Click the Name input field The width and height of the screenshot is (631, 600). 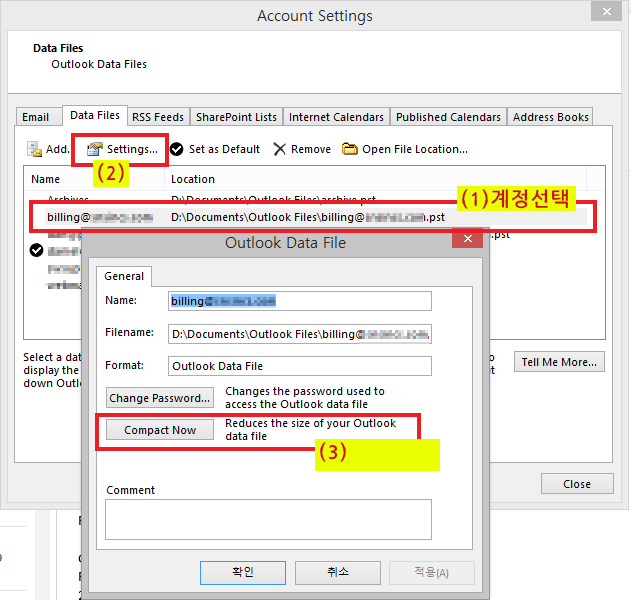coord(300,301)
